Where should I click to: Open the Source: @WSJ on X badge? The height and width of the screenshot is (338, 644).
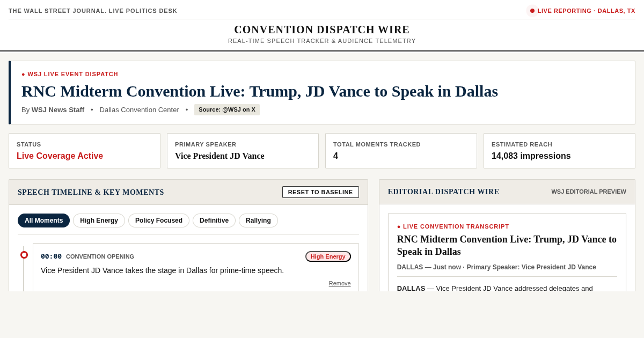point(227,109)
